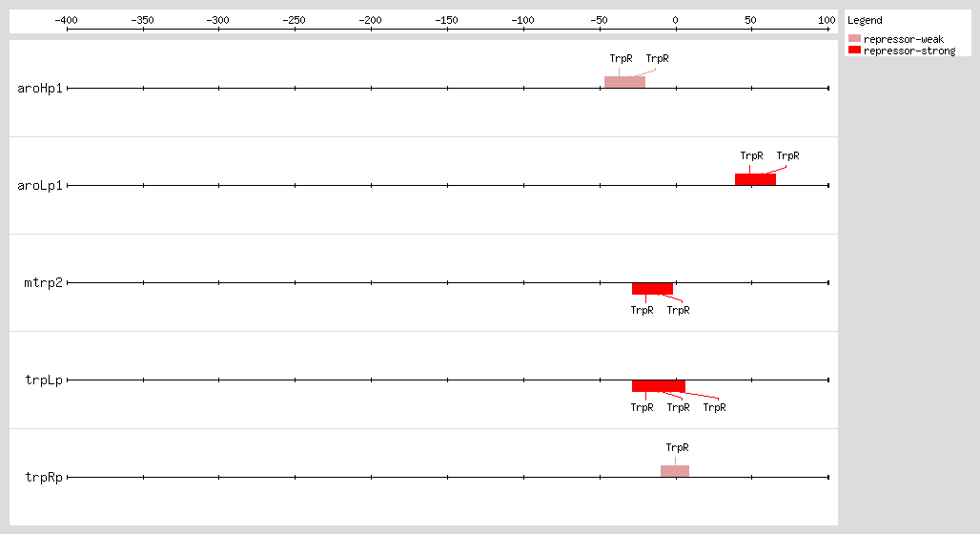
Task: Click the middle TrpR label under trpLp
Action: pos(678,408)
